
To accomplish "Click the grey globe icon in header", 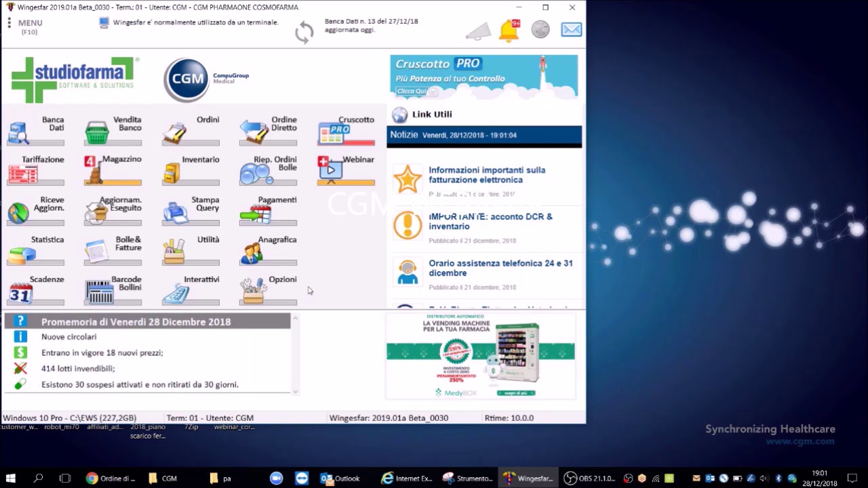I will click(540, 29).
